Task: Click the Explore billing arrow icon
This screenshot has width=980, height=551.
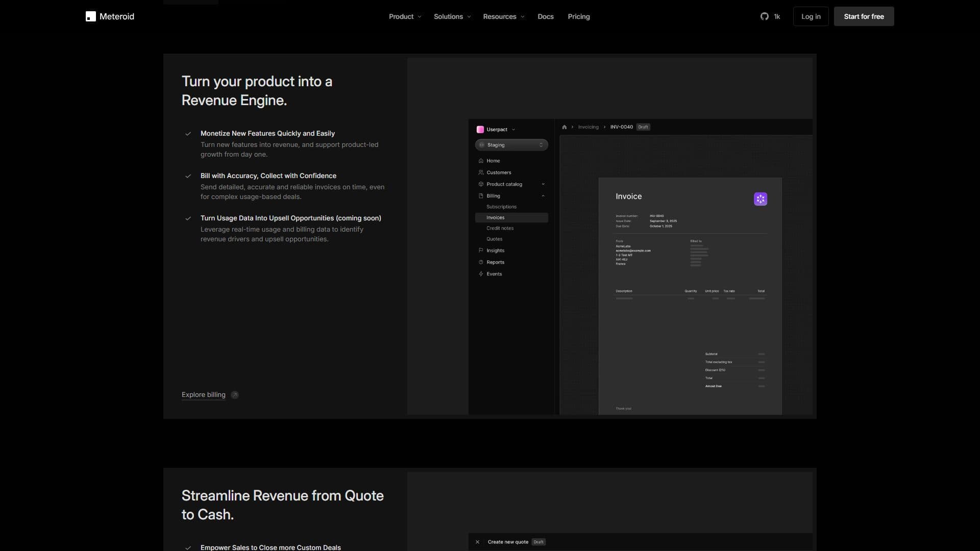Action: 235,395
